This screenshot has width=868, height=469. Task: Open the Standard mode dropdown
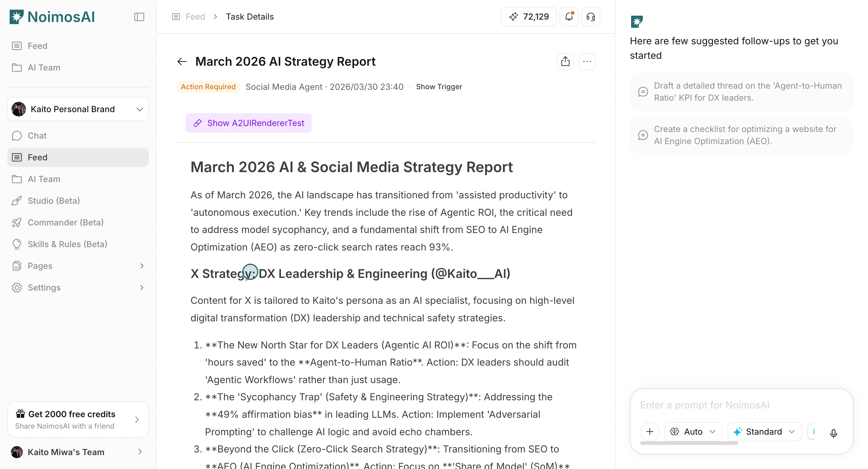(x=764, y=432)
